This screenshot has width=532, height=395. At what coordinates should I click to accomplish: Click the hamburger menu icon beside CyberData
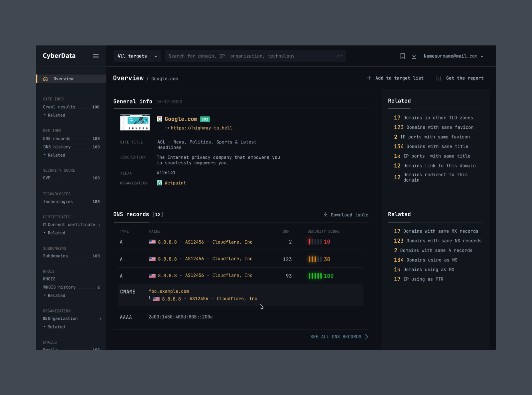(96, 56)
